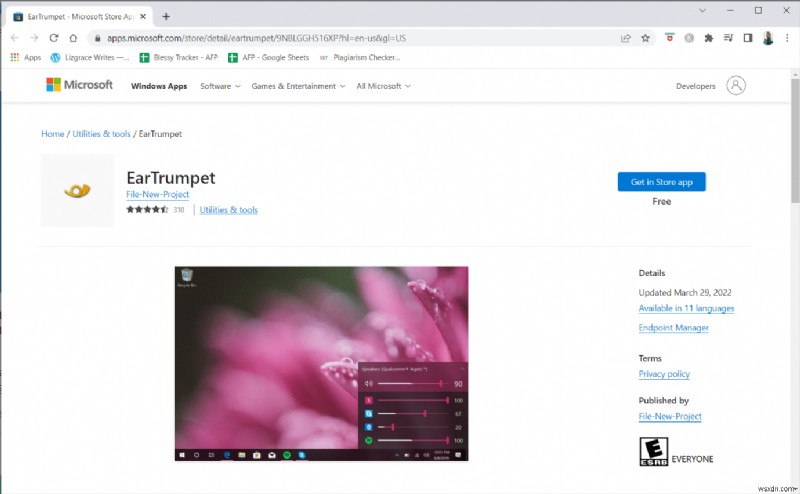Screen dimensions: 800x494
Task: Open the tab search chevron in title bar
Action: click(x=703, y=10)
